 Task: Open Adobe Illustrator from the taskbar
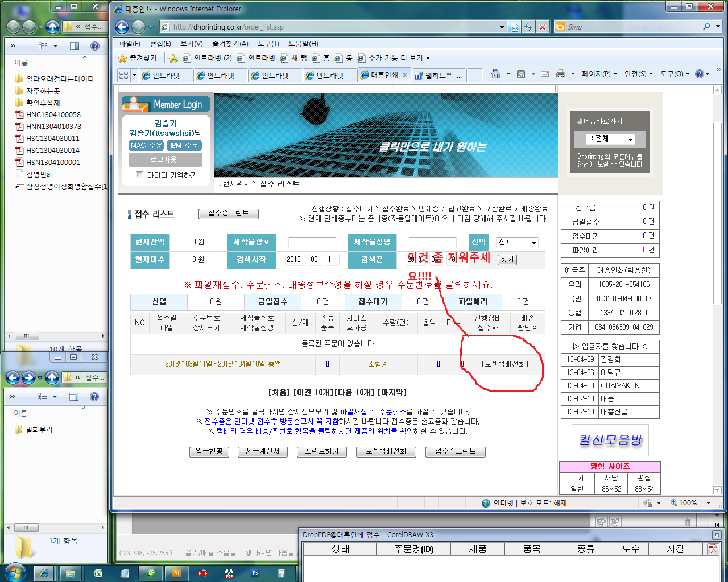[x=176, y=573]
